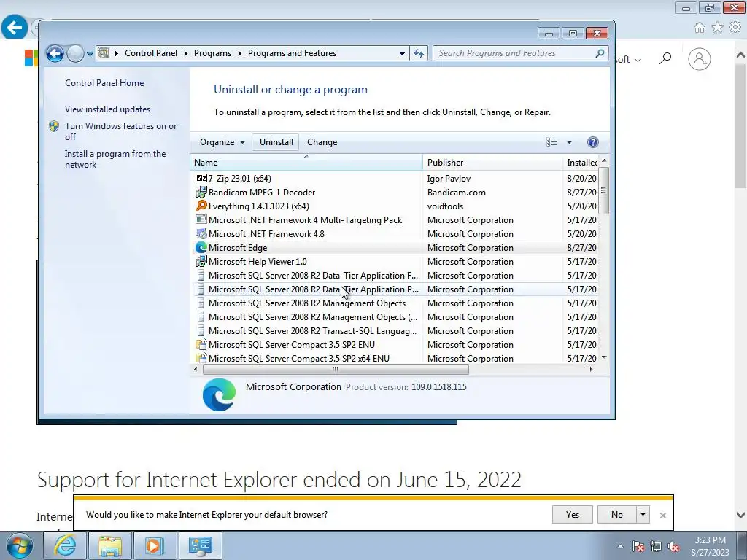Open the Windows Start button

pos(20,545)
